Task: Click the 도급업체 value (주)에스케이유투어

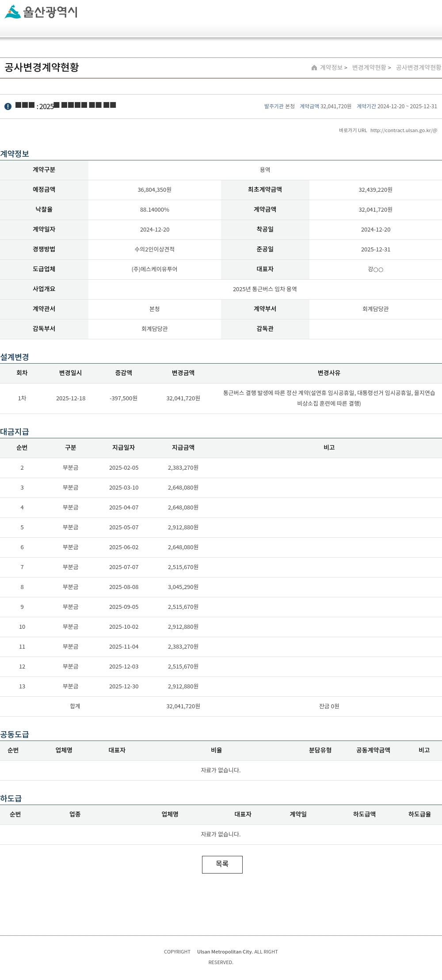Action: click(155, 269)
